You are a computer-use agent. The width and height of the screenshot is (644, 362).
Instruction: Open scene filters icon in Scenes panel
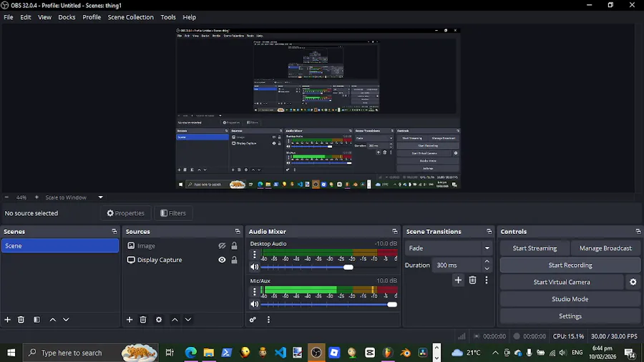(36, 319)
